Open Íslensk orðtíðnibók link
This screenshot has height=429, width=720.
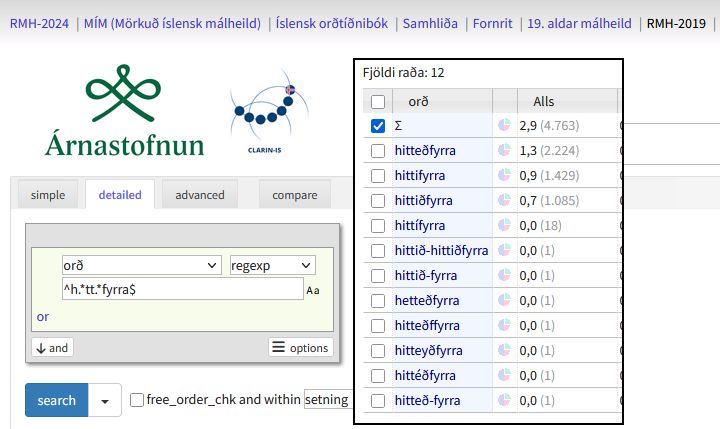[332, 23]
